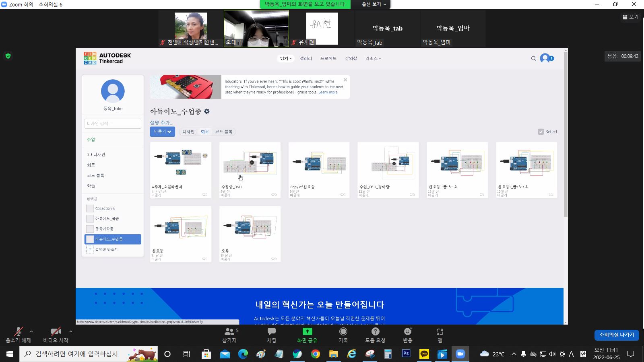The height and width of the screenshot is (362, 644).
Task: Open the Zoom chat panel
Action: (271, 331)
